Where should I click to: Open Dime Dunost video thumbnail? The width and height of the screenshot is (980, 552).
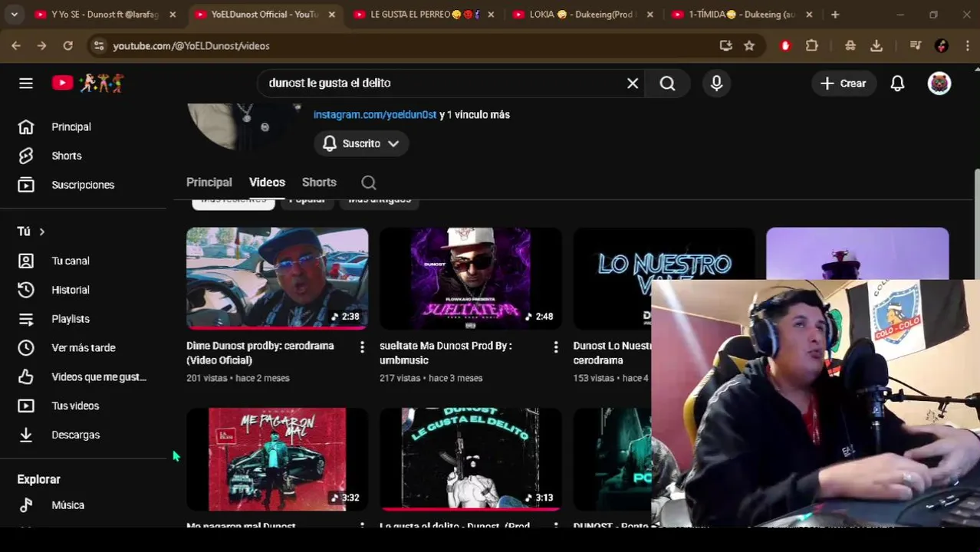[277, 278]
